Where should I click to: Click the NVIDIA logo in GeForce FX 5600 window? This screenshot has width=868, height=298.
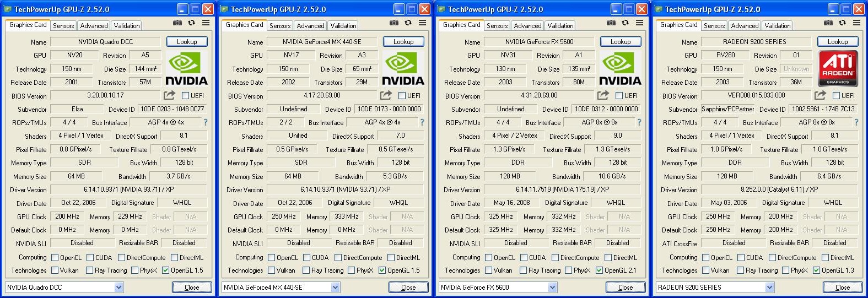(621, 68)
